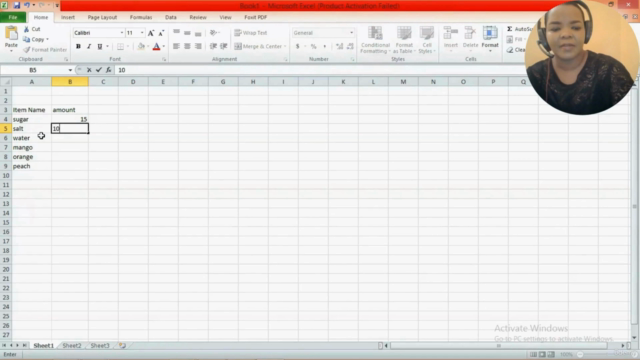Screen dimensions: 640x360
Task: Toggle Top Align
Action: (176, 33)
